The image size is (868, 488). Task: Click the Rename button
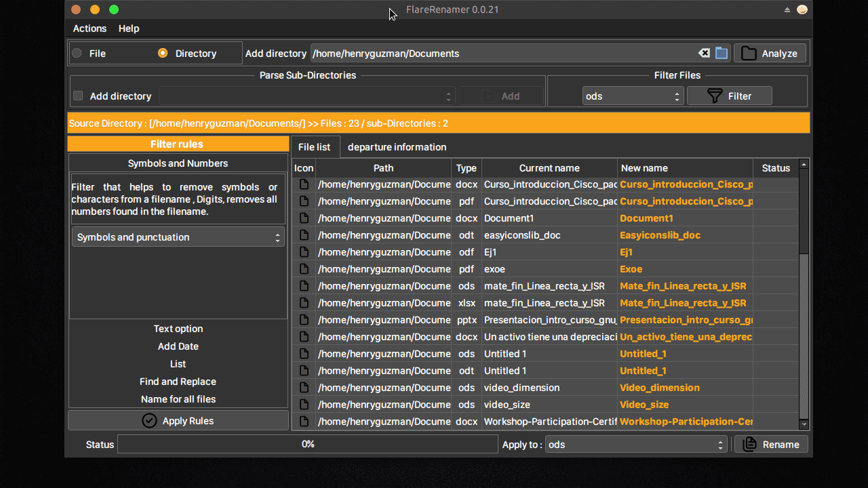point(771,445)
